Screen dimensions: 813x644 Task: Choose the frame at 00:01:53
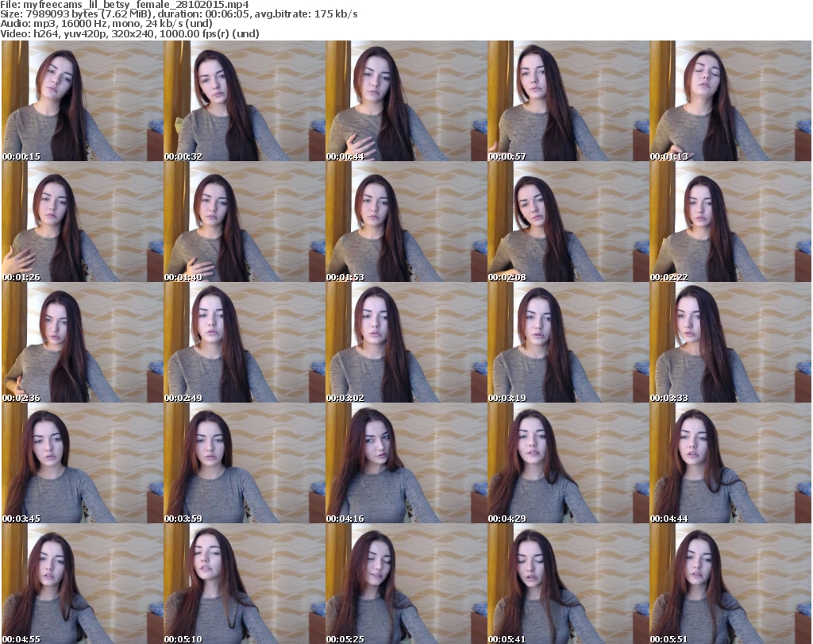tap(406, 222)
